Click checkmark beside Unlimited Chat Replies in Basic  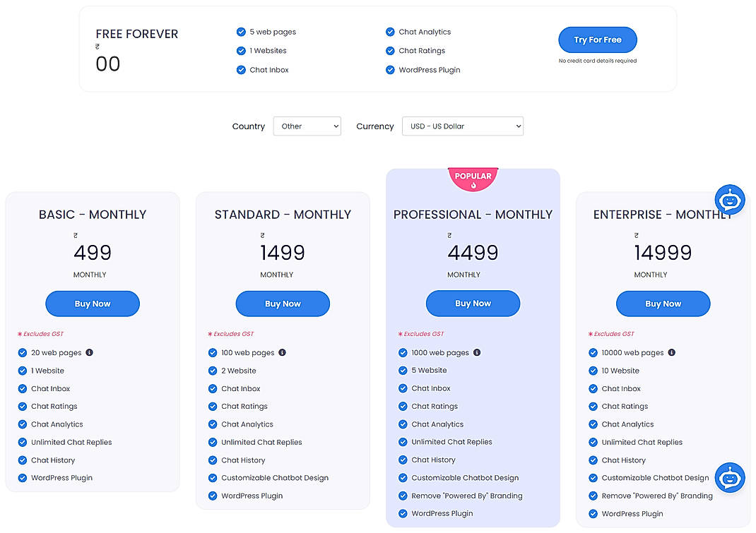[22, 442]
